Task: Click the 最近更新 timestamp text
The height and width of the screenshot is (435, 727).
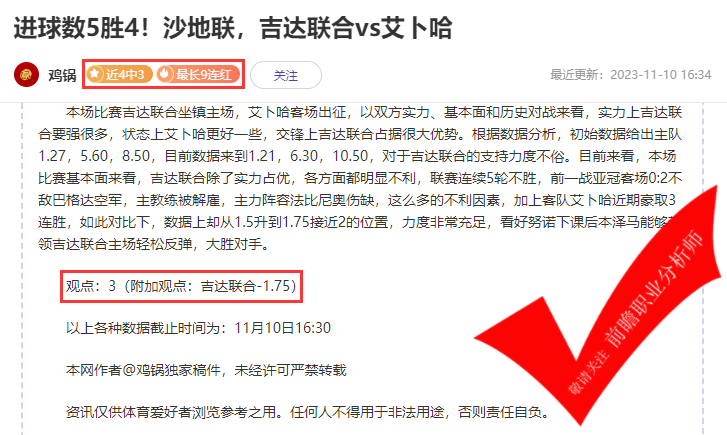Action: pos(631,75)
